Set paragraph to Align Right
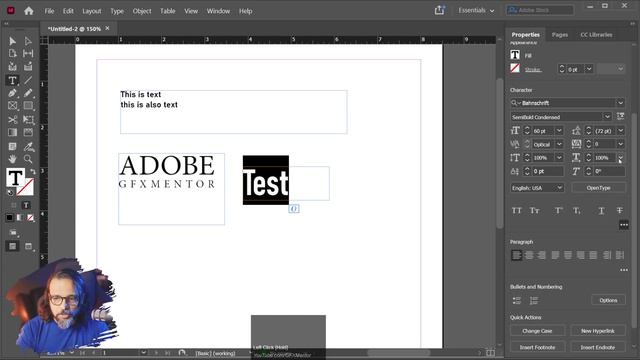 point(542,256)
